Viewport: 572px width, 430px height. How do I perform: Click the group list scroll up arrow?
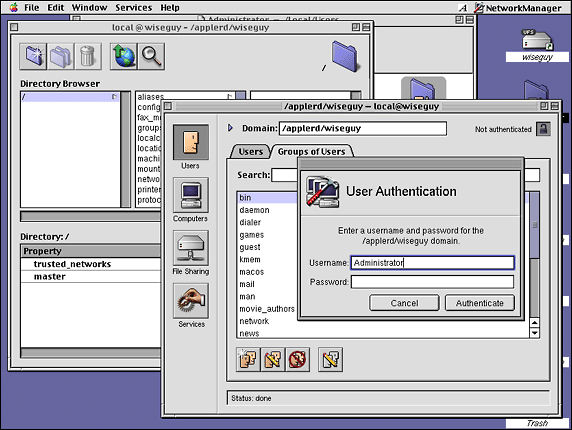(534, 322)
